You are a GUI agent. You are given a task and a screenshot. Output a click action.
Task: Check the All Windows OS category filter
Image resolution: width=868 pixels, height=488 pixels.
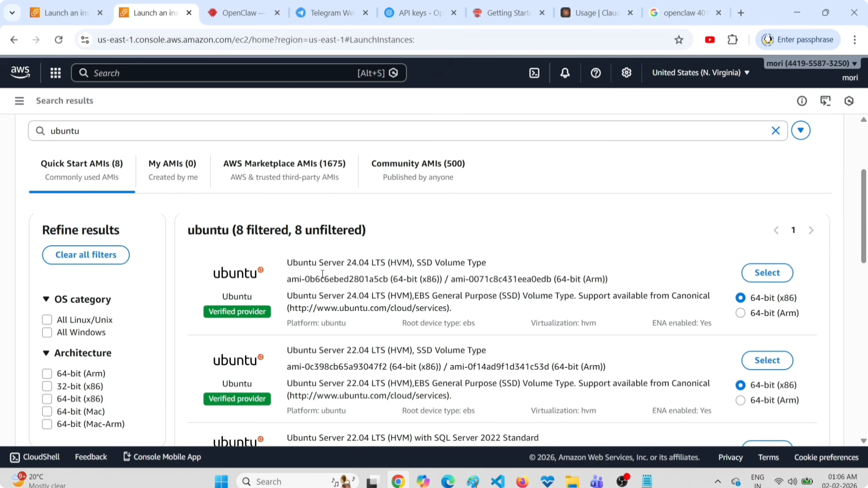pyautogui.click(x=47, y=332)
